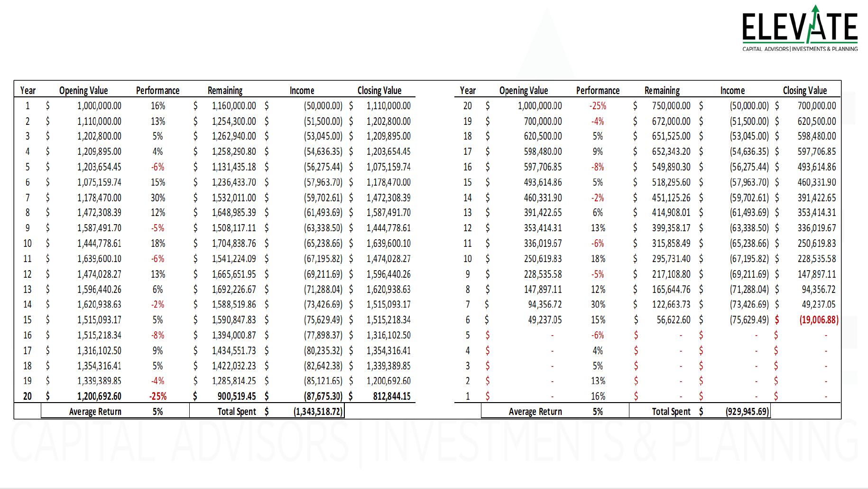The image size is (868, 489).
Task: Click the Elevate Capital Advisors logo
Action: (800, 28)
